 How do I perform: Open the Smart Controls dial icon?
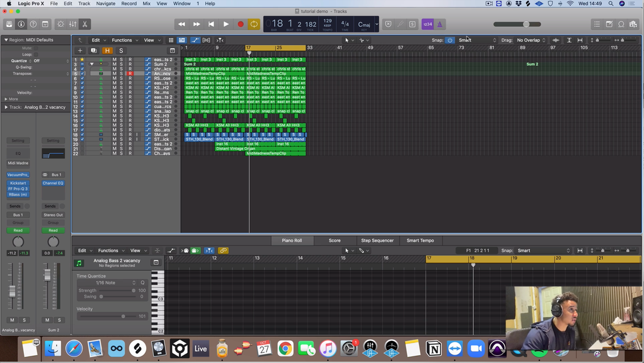coord(60,24)
